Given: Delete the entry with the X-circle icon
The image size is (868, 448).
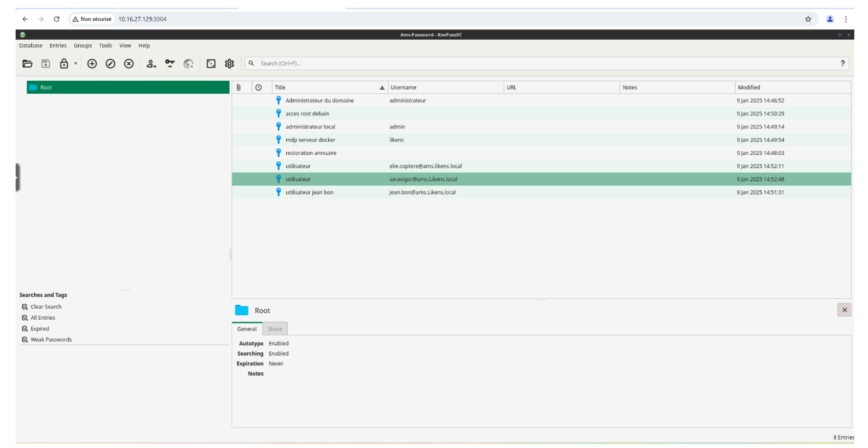Looking at the screenshot, I should pyautogui.click(x=129, y=64).
